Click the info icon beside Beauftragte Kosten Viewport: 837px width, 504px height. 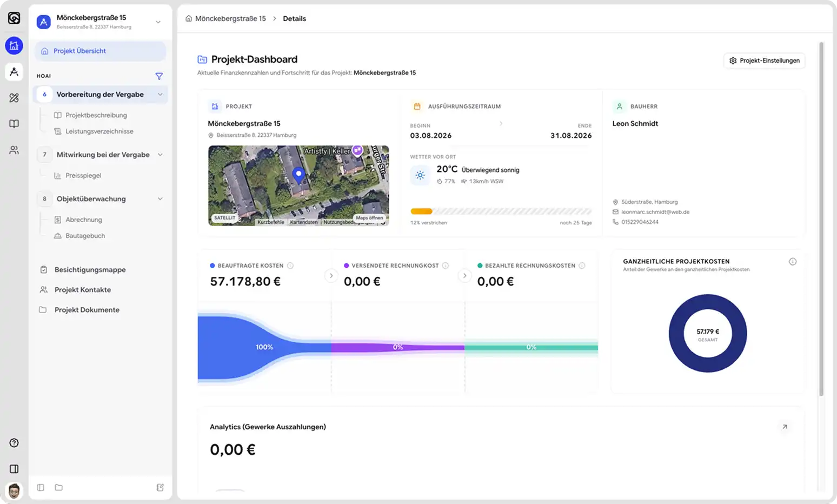click(290, 266)
